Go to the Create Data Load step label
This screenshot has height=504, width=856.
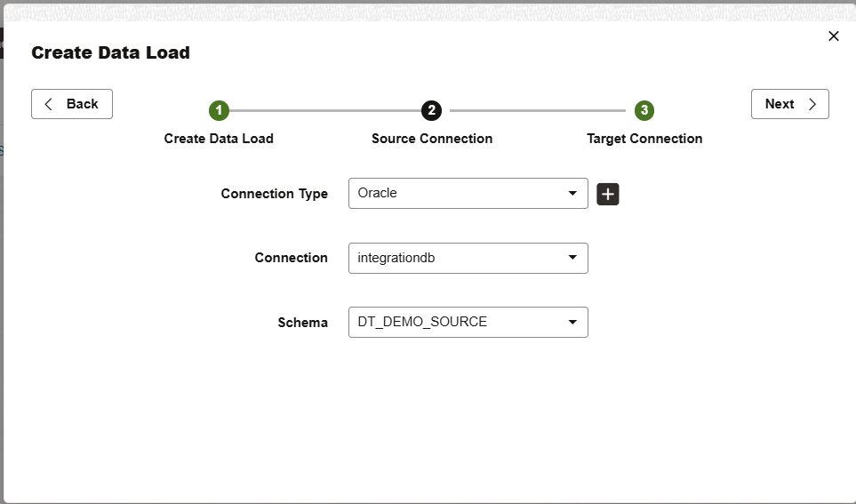click(x=219, y=139)
